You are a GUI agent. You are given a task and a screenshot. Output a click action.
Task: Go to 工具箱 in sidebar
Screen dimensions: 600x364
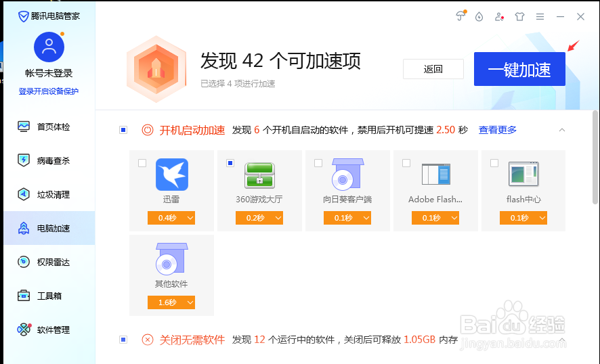[x=49, y=296]
